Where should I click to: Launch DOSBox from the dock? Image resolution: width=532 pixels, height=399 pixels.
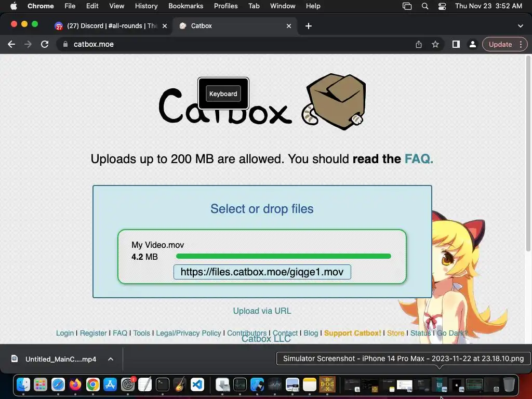[327, 385]
